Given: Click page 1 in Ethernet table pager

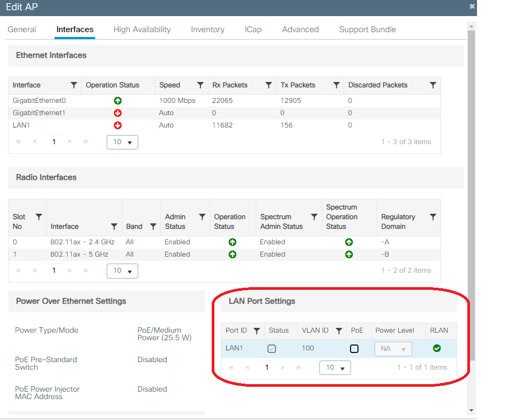Looking at the screenshot, I should click(x=54, y=142).
